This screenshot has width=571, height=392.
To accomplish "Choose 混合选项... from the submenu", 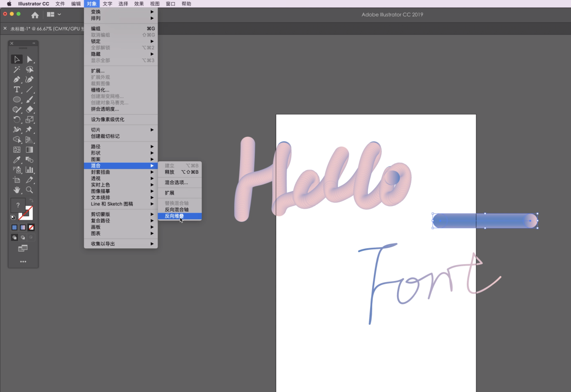I will coord(176,183).
